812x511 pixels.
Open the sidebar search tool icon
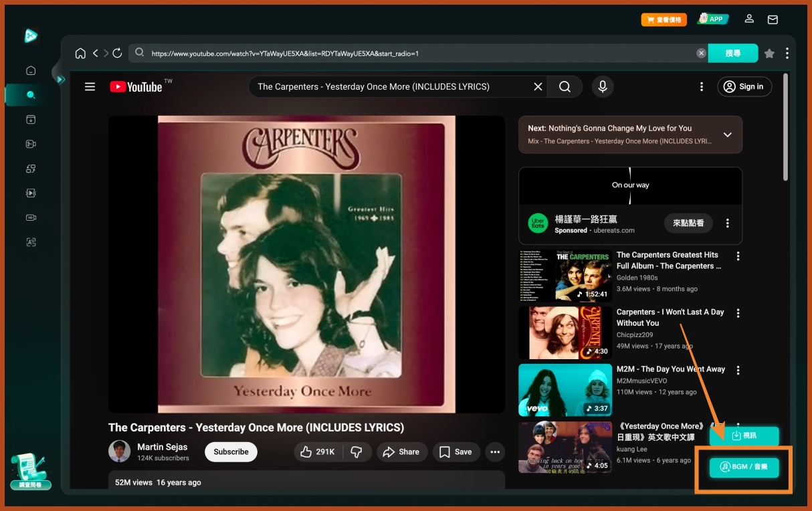[31, 95]
